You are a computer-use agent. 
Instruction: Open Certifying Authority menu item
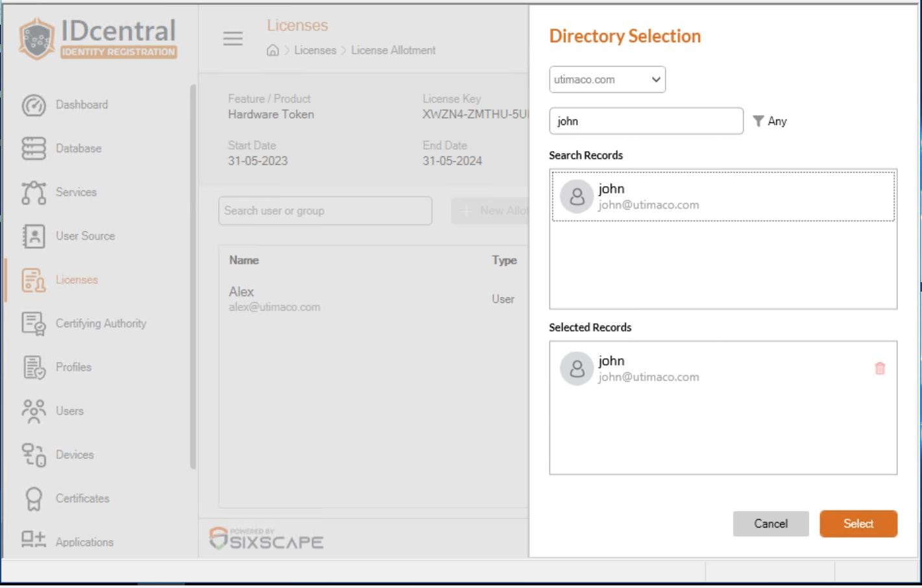click(101, 323)
